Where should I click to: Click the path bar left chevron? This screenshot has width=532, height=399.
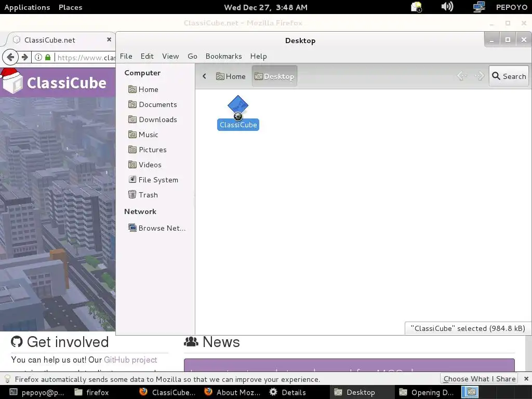tap(204, 76)
